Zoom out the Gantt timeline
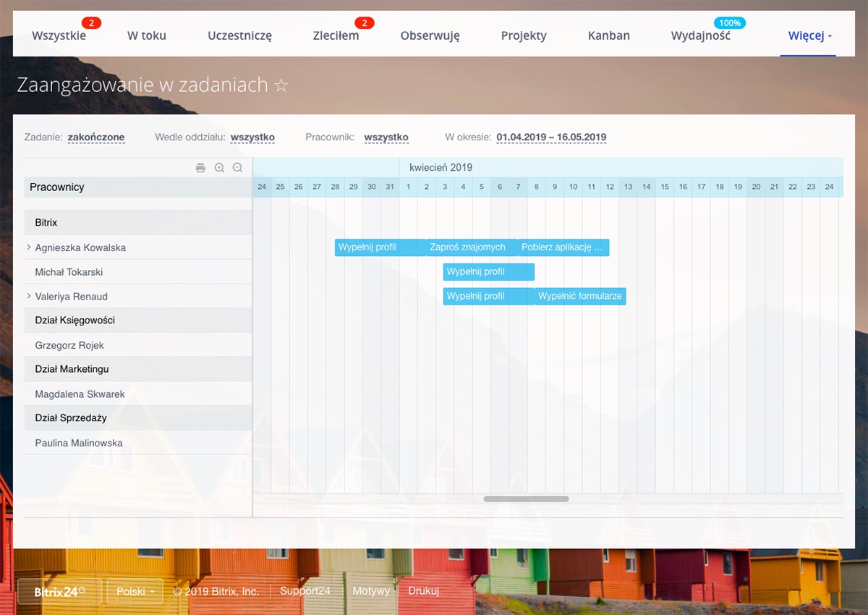Image resolution: width=868 pixels, height=615 pixels. [x=237, y=168]
